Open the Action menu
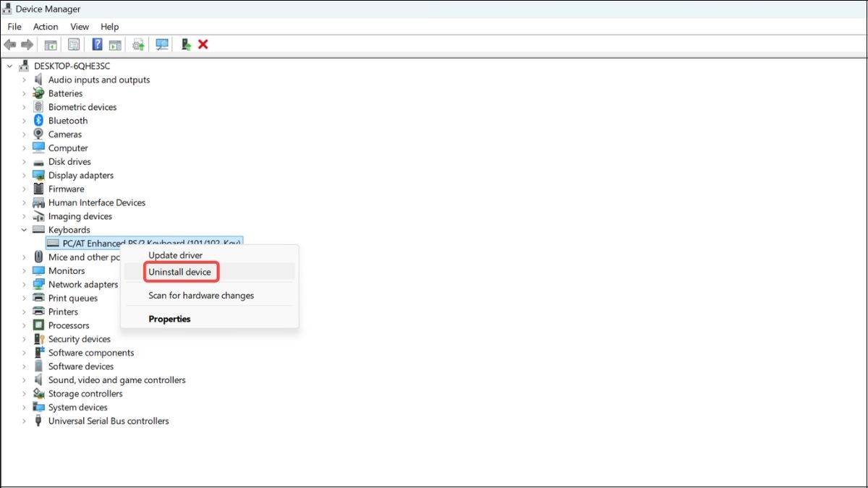 (x=46, y=27)
